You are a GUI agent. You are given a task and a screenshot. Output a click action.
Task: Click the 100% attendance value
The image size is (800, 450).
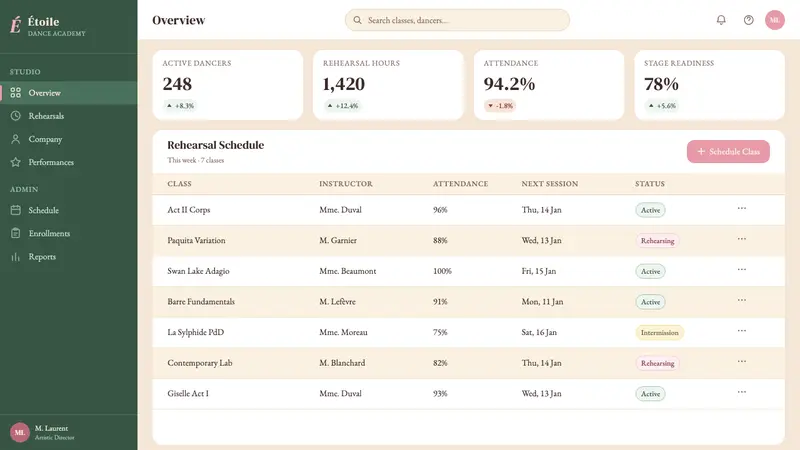coord(442,271)
